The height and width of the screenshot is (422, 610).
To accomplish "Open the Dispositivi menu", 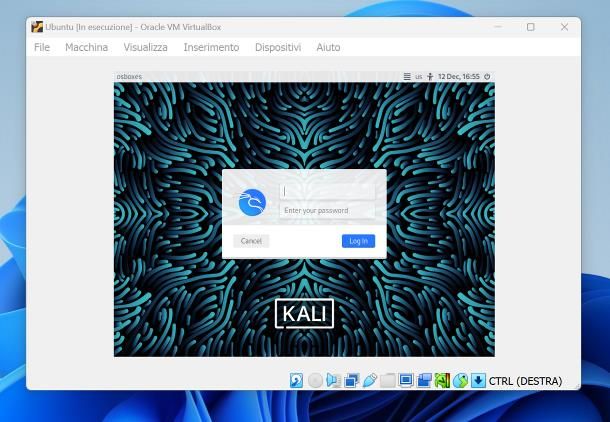I will click(x=278, y=47).
